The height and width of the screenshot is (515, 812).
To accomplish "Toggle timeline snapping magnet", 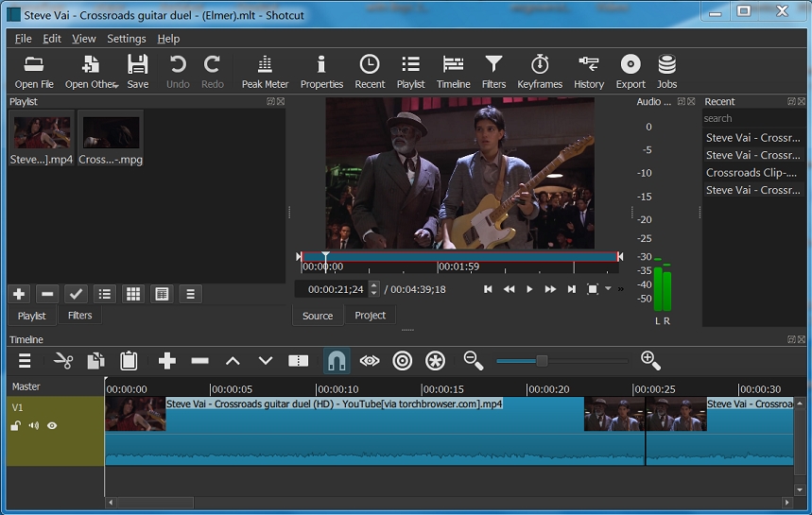I will pos(337,361).
